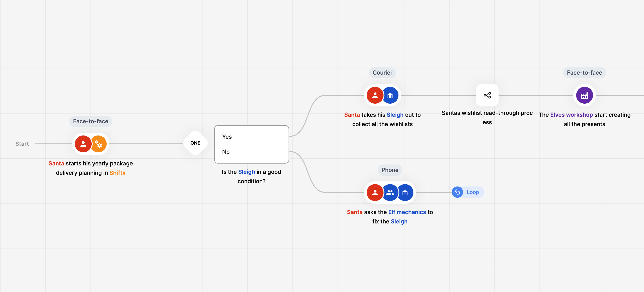The width and height of the screenshot is (644, 292).
Task: Select the ONE decision diamond
Action: click(195, 143)
